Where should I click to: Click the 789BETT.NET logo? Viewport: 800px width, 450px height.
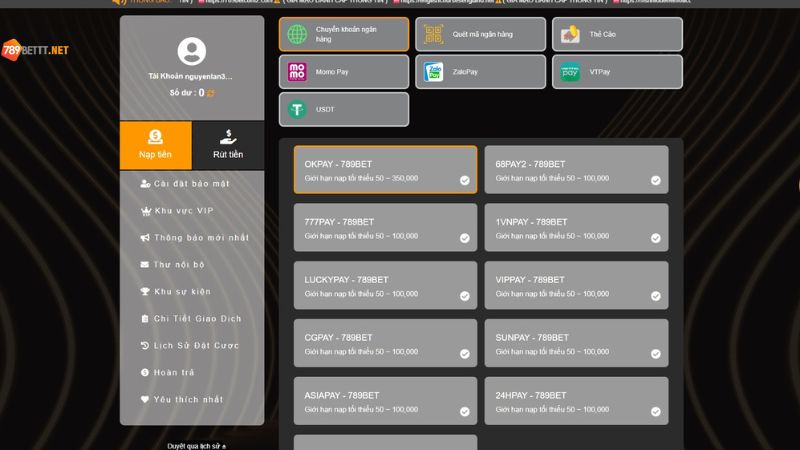coord(35,50)
